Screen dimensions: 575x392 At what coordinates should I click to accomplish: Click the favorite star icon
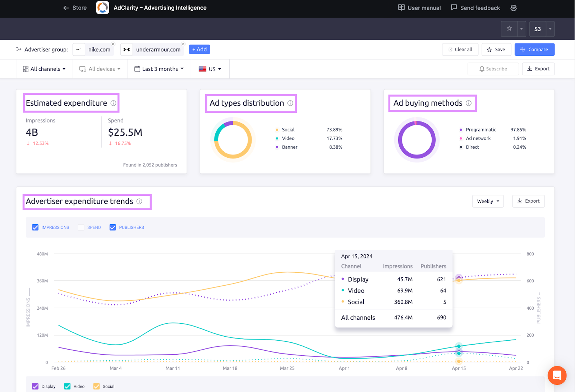click(x=509, y=29)
